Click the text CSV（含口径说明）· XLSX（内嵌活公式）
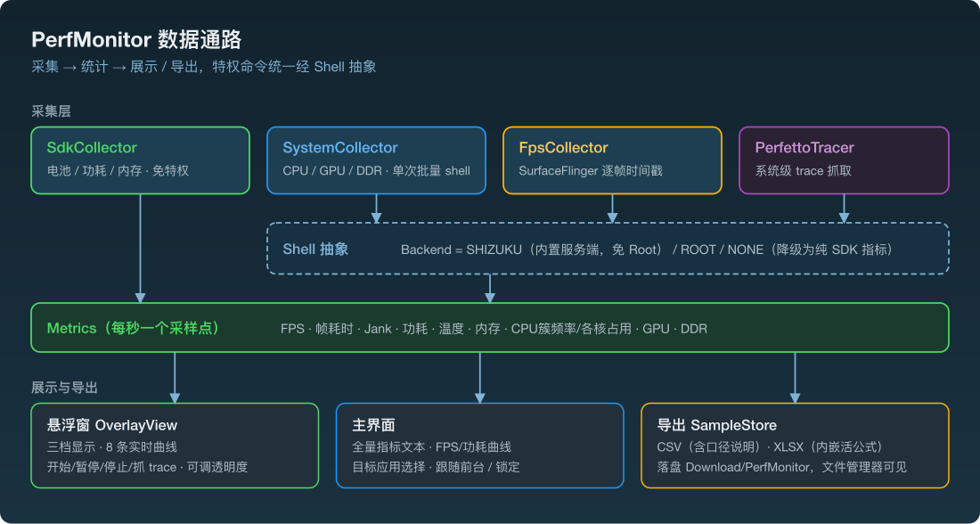The image size is (980, 524). [x=770, y=447]
